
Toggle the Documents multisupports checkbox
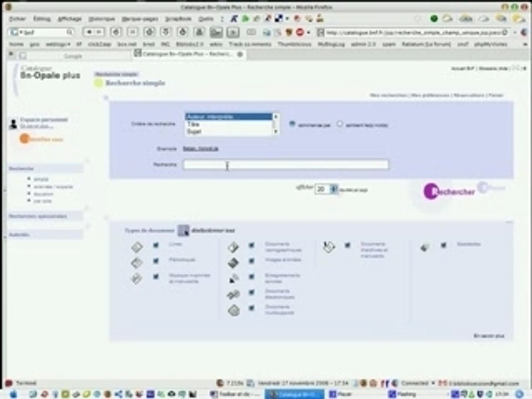[252, 308]
